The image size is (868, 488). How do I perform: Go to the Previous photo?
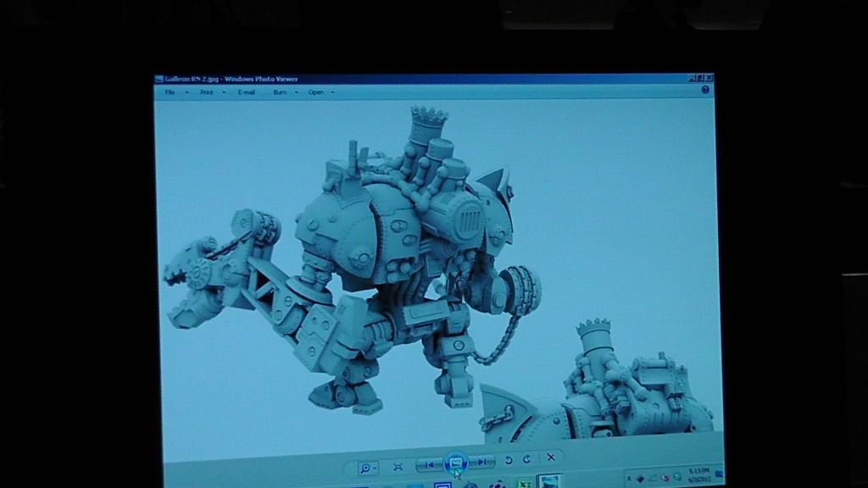pos(429,465)
